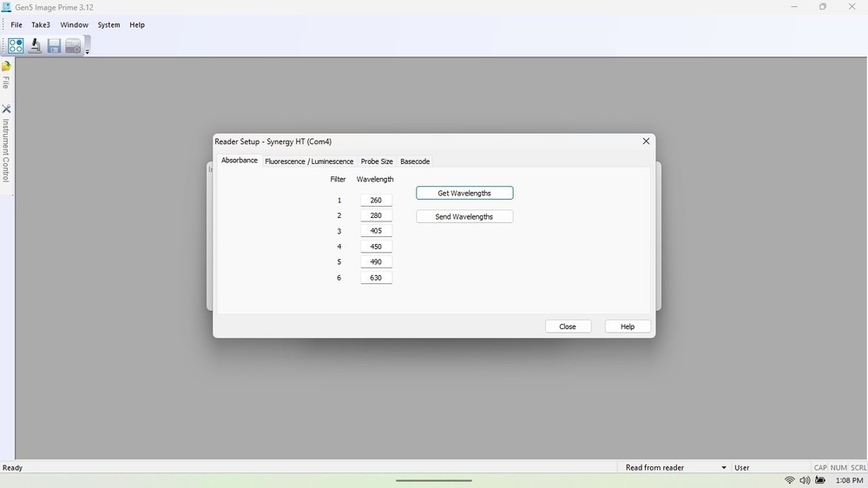868x488 pixels.
Task: Select the Basecode tab
Action: click(415, 162)
